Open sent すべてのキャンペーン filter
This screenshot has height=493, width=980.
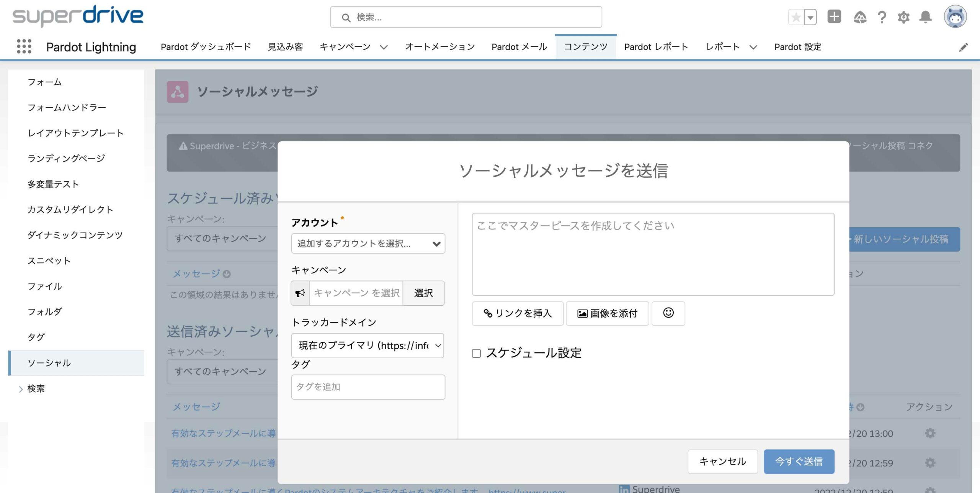tap(223, 371)
